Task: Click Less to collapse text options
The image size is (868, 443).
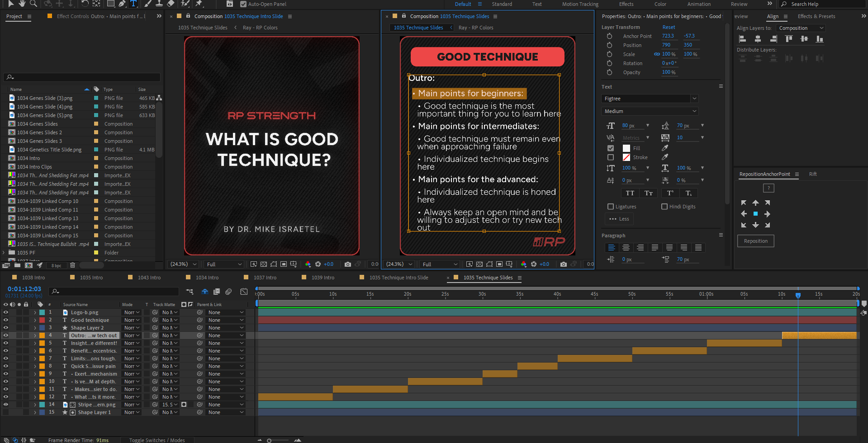Action: [619, 219]
